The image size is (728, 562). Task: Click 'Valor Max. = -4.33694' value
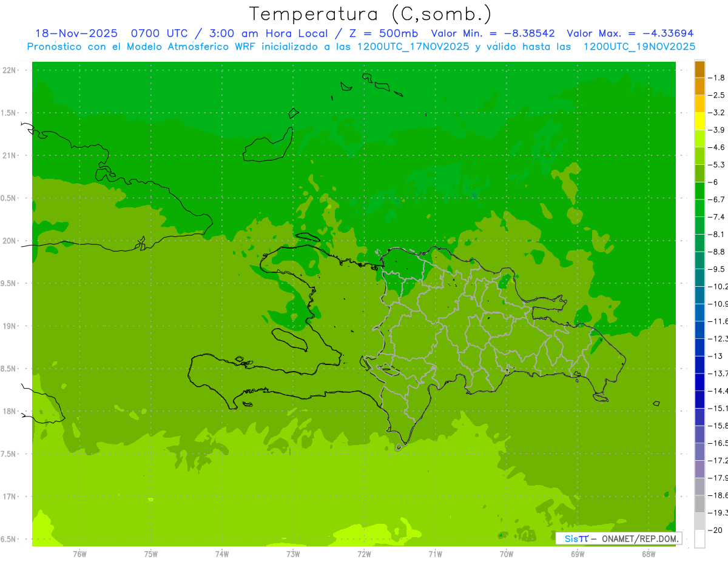[630, 33]
